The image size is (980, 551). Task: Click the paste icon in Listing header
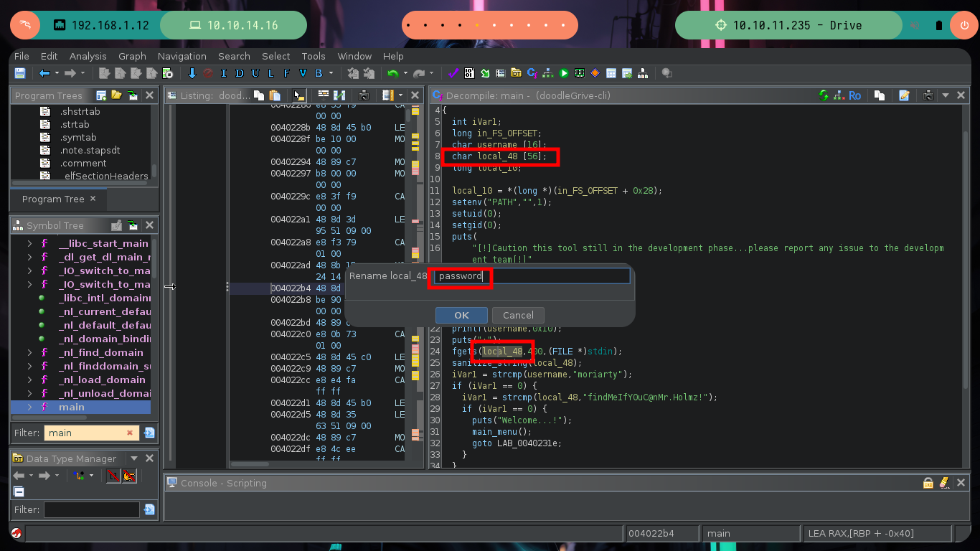[x=275, y=95]
